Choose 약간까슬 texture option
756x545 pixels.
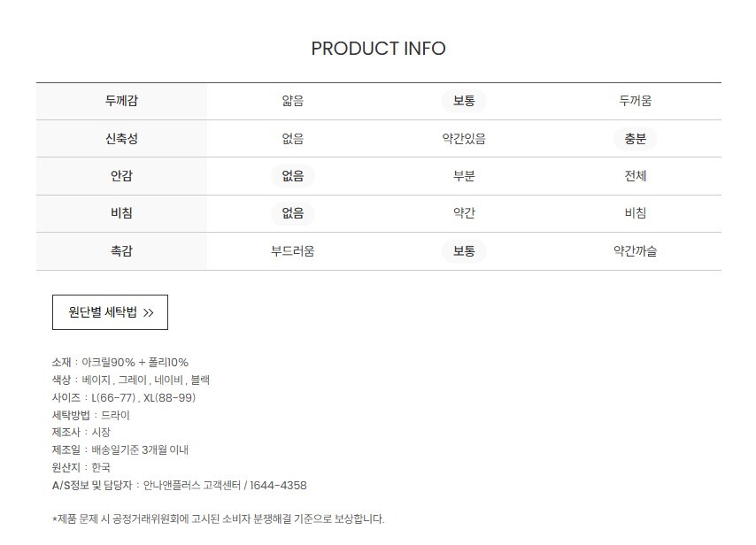point(635,251)
